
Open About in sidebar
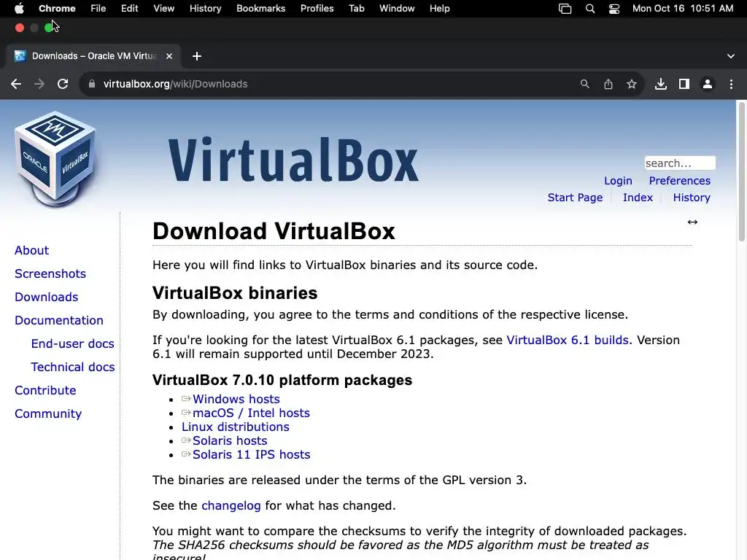[x=31, y=251]
